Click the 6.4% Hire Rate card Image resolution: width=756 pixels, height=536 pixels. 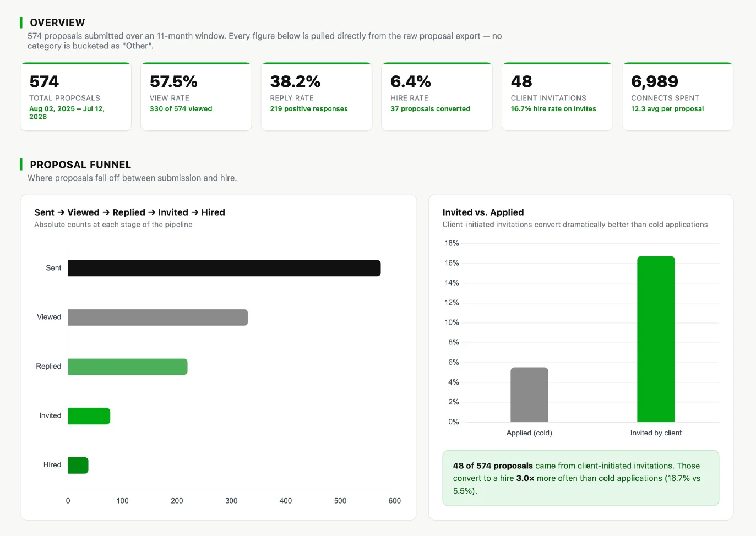tap(437, 96)
